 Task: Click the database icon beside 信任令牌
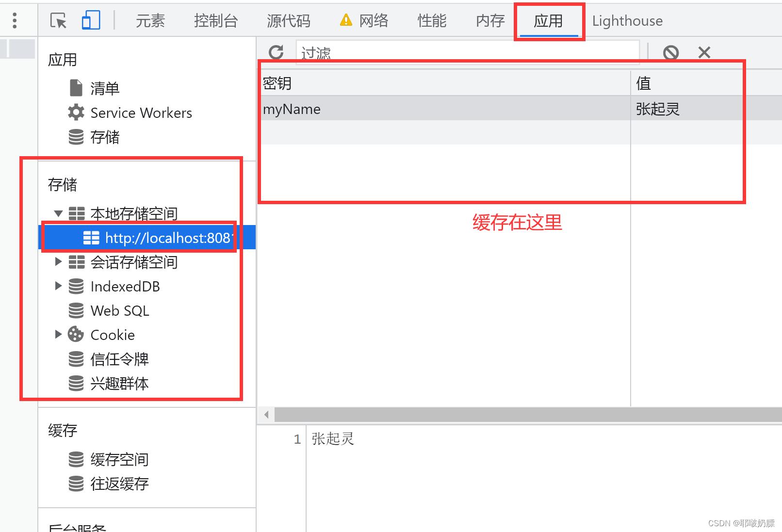click(x=76, y=359)
